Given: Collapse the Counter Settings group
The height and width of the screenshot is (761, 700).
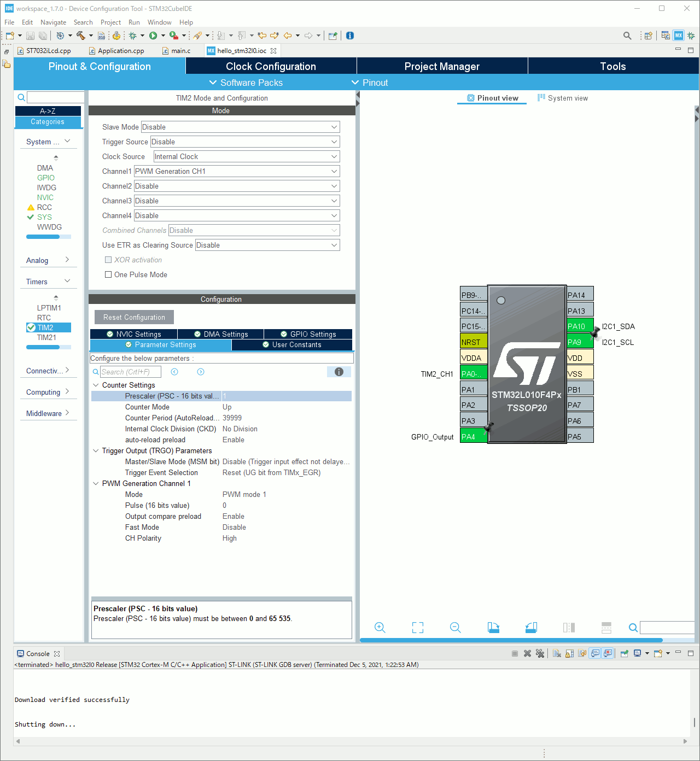Looking at the screenshot, I should coord(96,385).
